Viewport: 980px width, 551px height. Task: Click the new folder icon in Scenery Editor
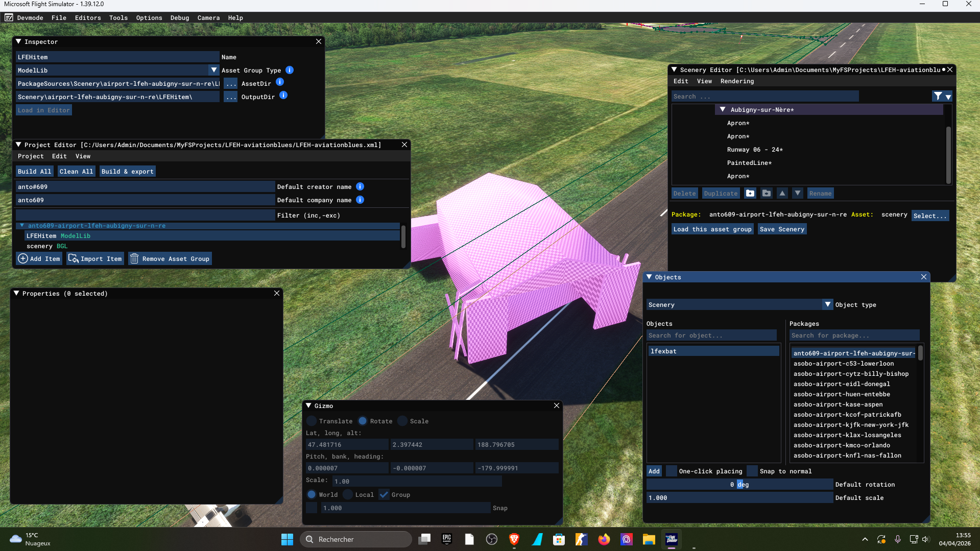(750, 194)
